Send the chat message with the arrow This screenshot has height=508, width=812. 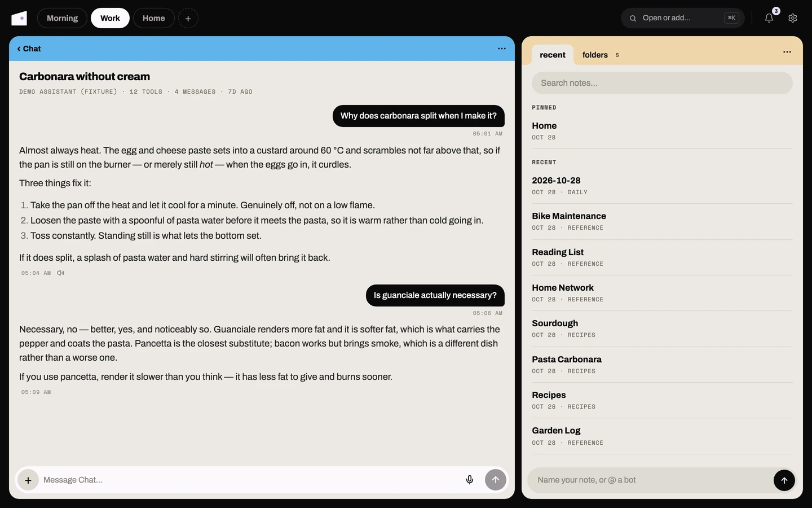[x=496, y=480]
